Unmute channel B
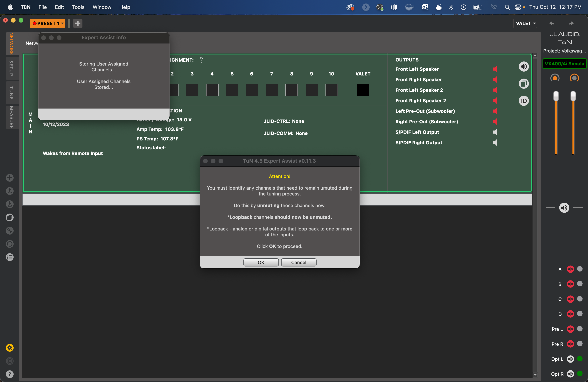 click(570, 284)
